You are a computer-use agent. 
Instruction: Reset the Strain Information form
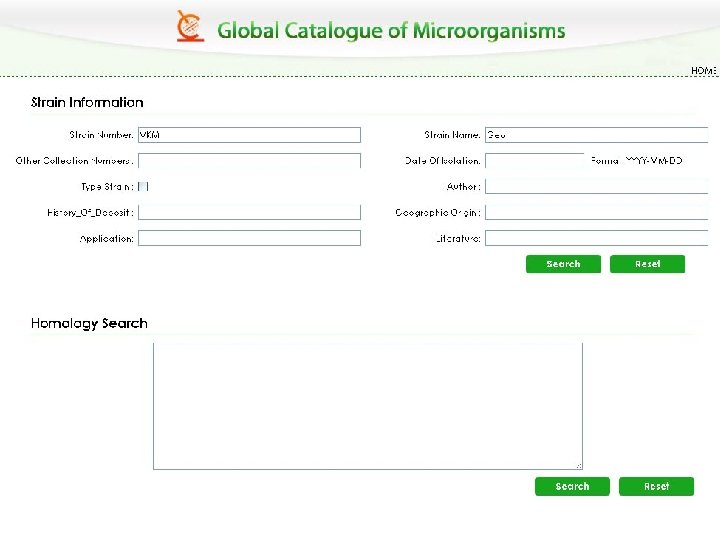[648, 264]
